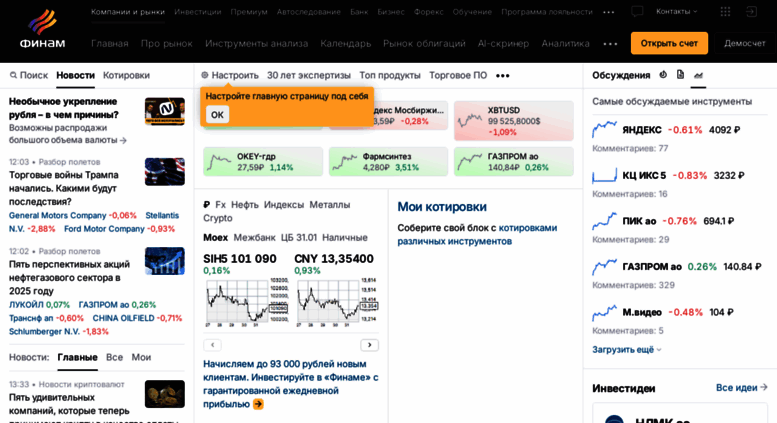Open the top row three-dots menu
The height and width of the screenshot is (423, 777).
pos(609,12)
